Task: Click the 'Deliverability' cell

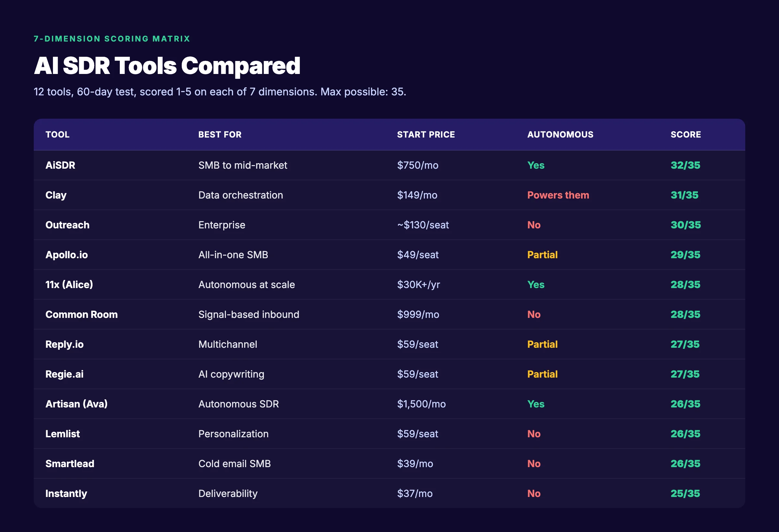Action: [x=228, y=493]
